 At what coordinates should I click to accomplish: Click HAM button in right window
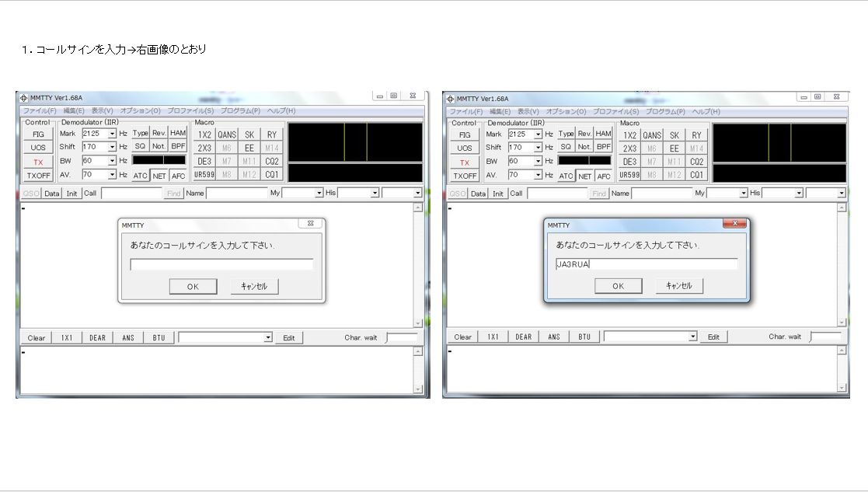coord(603,134)
